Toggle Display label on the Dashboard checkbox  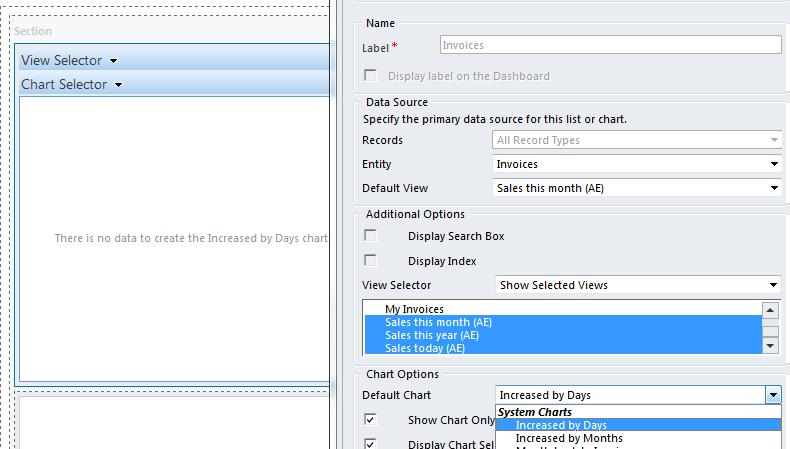point(371,76)
